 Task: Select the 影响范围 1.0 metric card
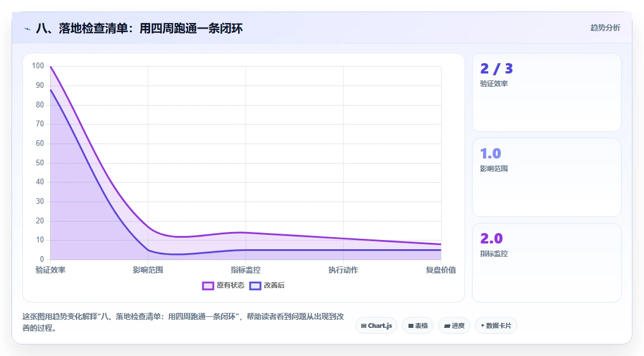point(547,177)
